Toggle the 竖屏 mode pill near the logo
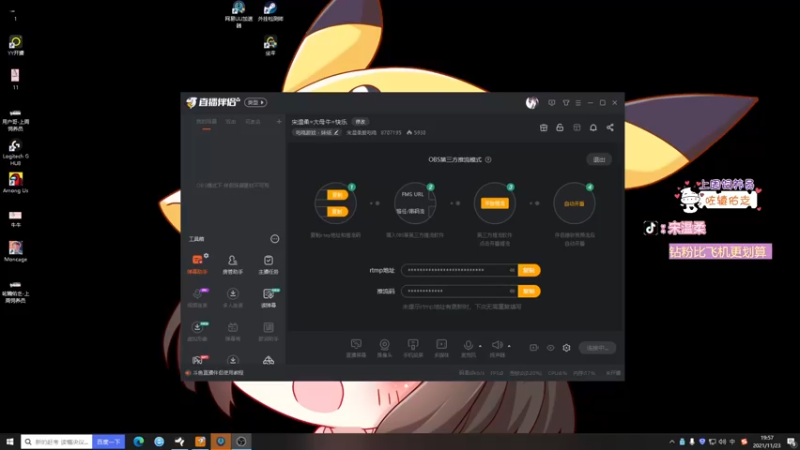 256,103
